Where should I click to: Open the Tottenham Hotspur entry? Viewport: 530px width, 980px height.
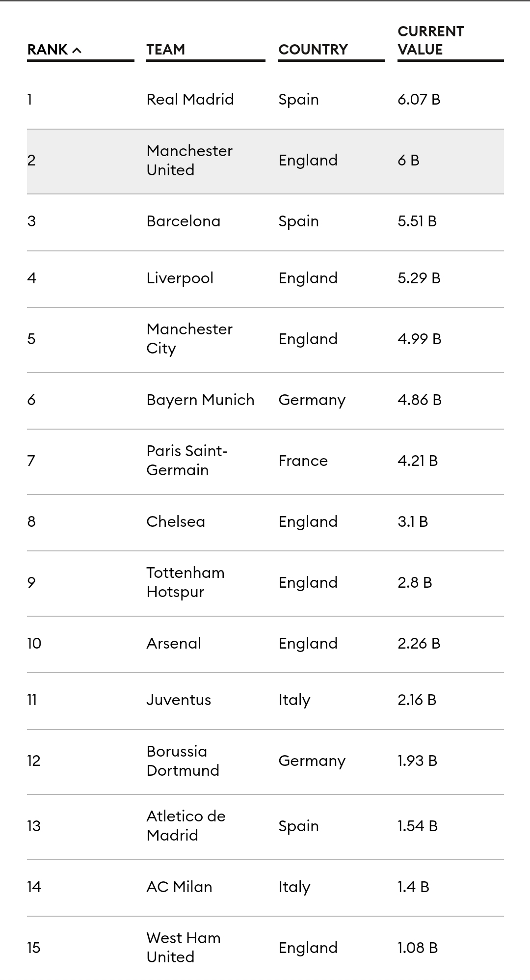coord(185,582)
